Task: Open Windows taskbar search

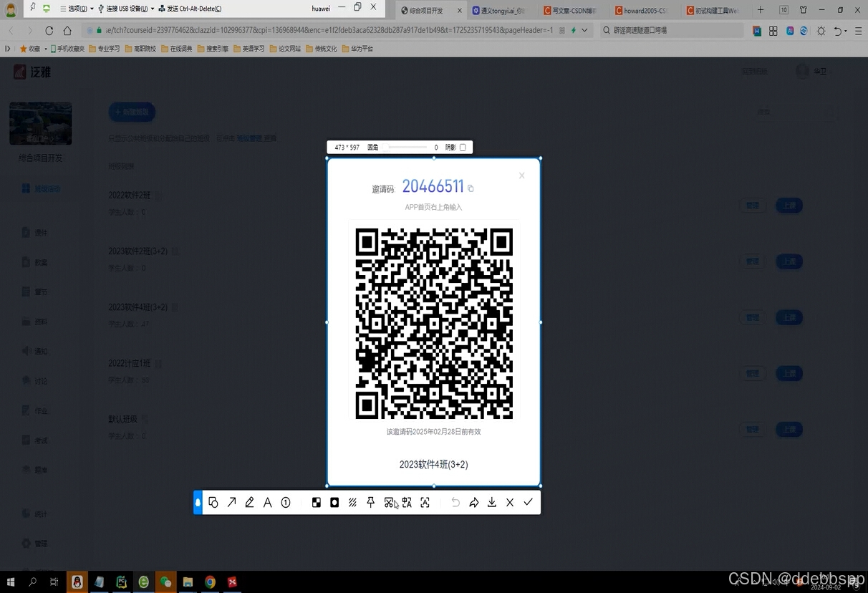Action: coord(32,582)
